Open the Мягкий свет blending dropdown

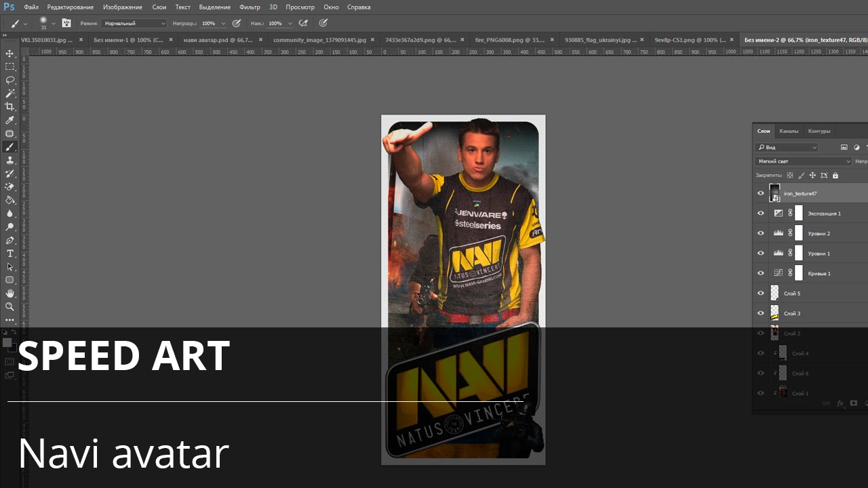[803, 161]
